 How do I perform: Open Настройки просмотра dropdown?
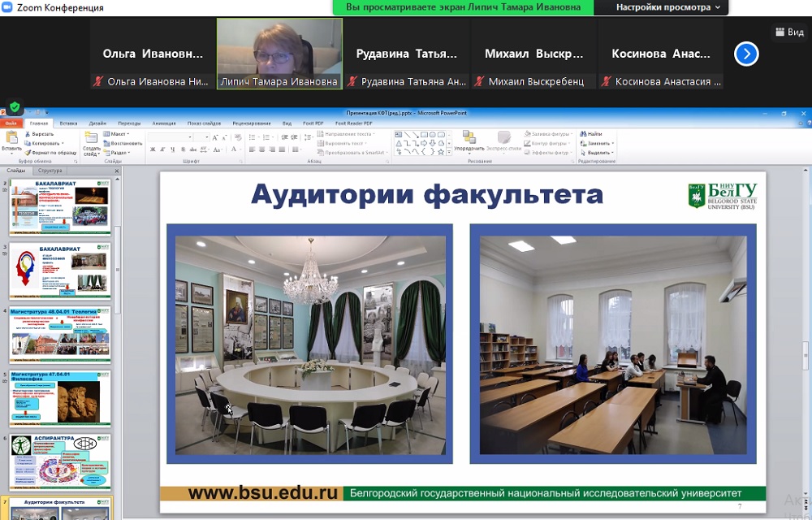(667, 7)
